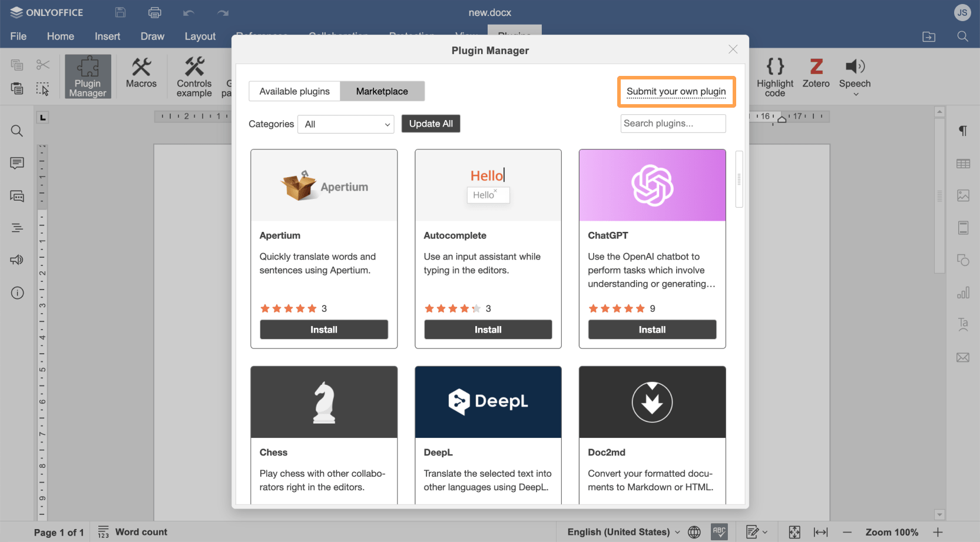
Task: Switch to the Insert tab
Action: [107, 36]
